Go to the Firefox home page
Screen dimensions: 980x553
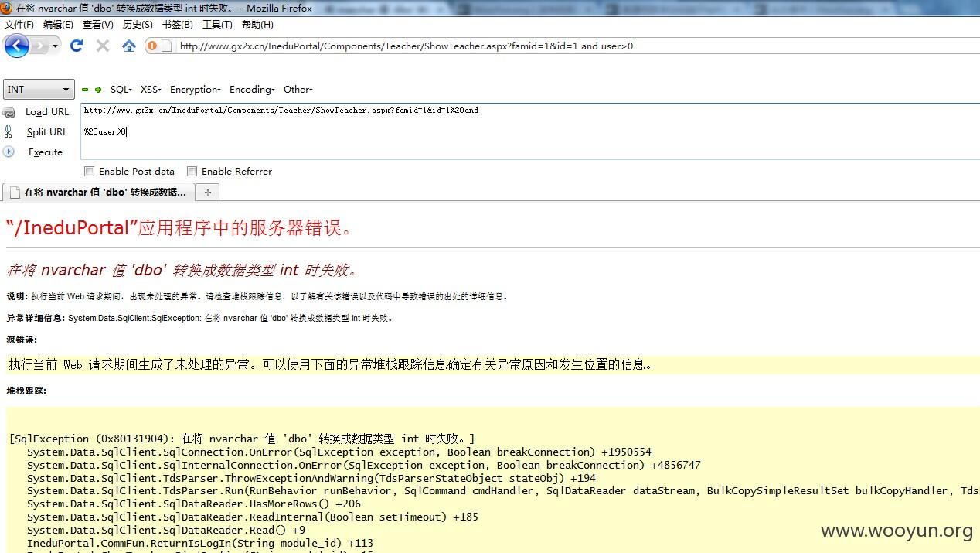(x=129, y=46)
